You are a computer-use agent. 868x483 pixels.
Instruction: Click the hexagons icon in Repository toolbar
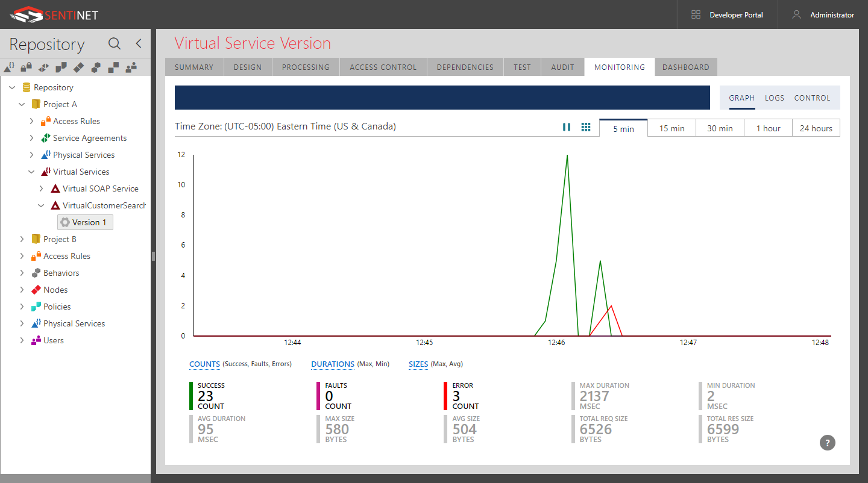click(x=96, y=67)
